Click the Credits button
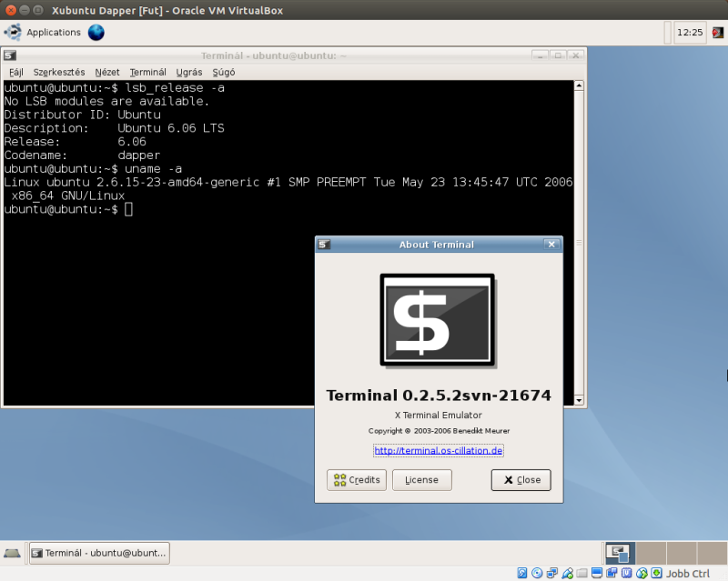728x581 pixels. pyautogui.click(x=357, y=480)
